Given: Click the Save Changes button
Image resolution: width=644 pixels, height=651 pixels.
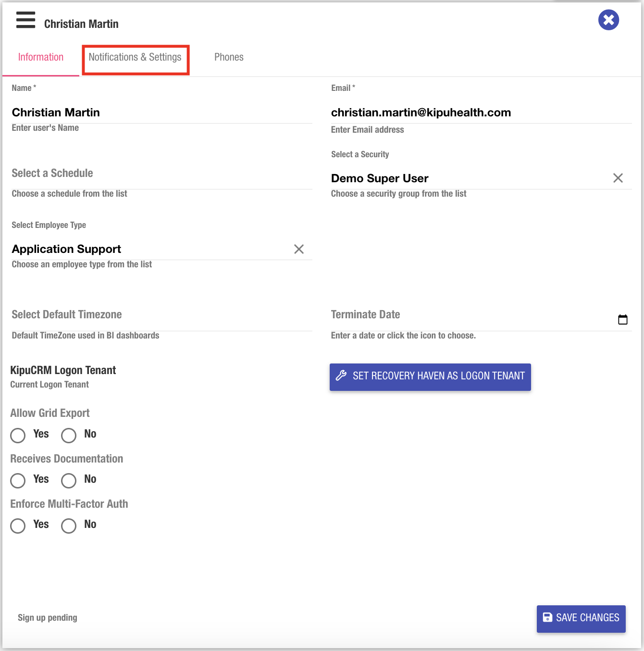Looking at the screenshot, I should pyautogui.click(x=581, y=618).
